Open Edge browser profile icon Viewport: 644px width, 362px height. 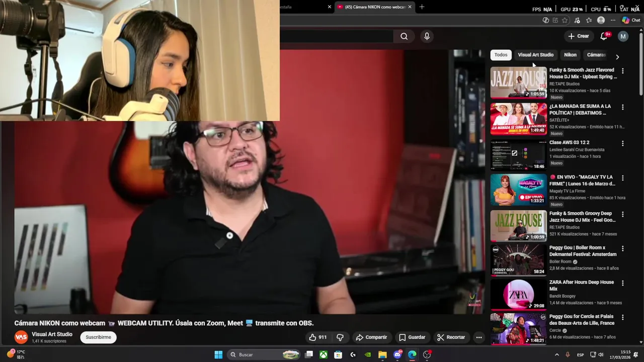(x=601, y=21)
